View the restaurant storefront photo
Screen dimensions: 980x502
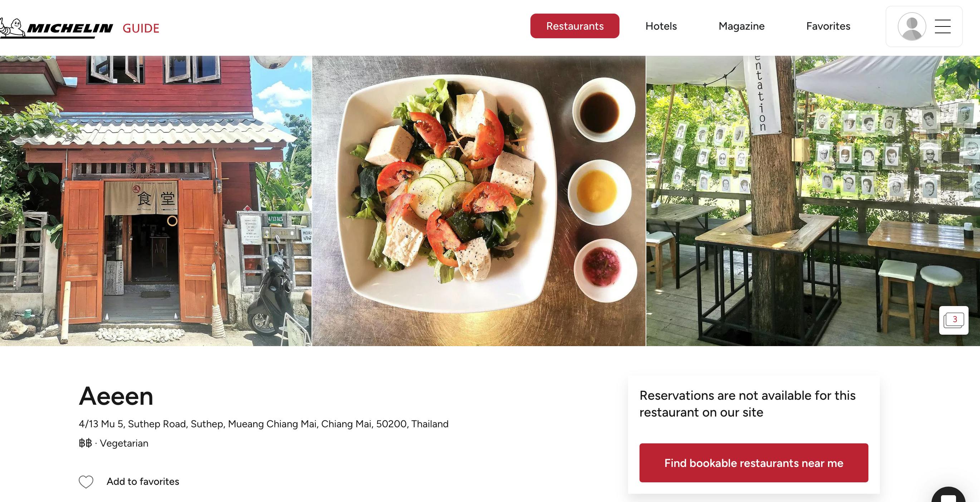[156, 201]
